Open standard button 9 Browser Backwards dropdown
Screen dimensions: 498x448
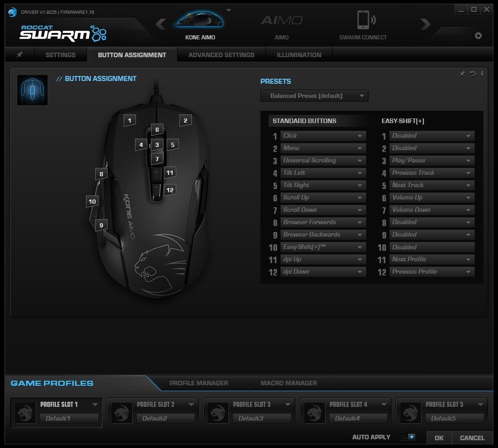tap(323, 235)
